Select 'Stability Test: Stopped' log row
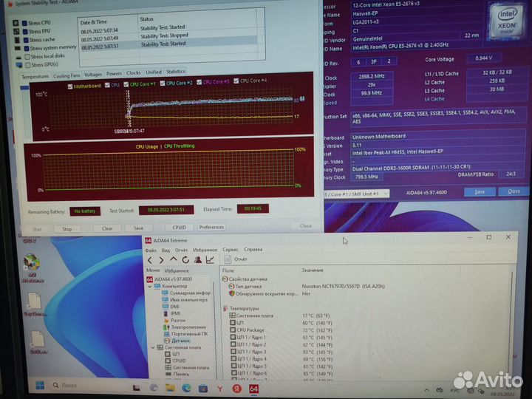Viewport: 532px width, 399px height. (170, 36)
